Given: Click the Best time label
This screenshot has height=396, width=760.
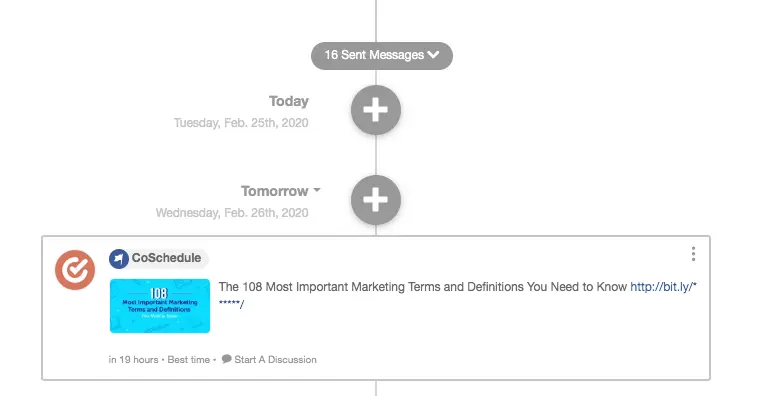Looking at the screenshot, I should [x=189, y=360].
